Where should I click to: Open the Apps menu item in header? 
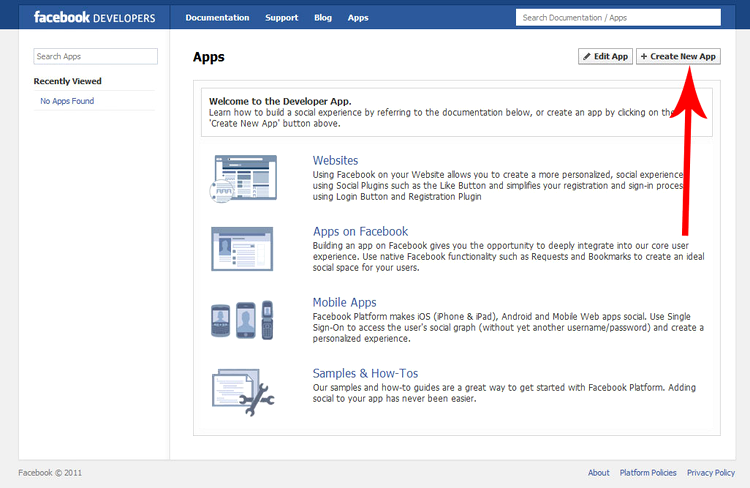[358, 18]
